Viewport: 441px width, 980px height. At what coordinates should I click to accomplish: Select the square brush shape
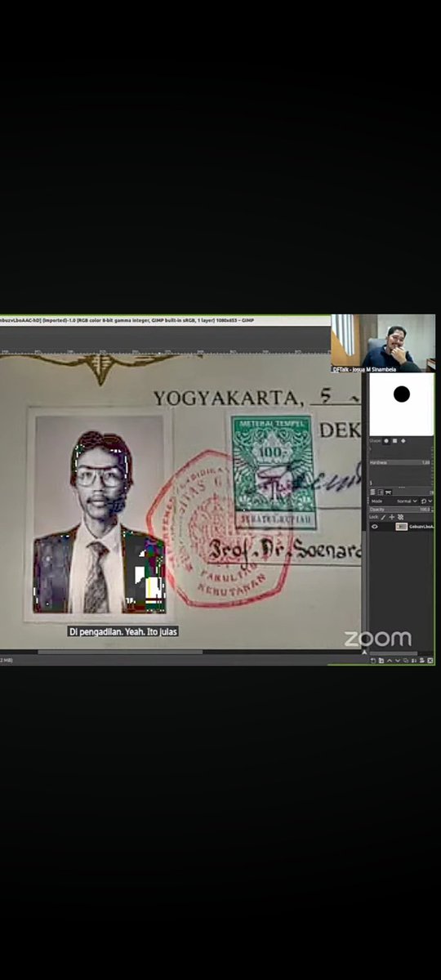pyautogui.click(x=394, y=441)
